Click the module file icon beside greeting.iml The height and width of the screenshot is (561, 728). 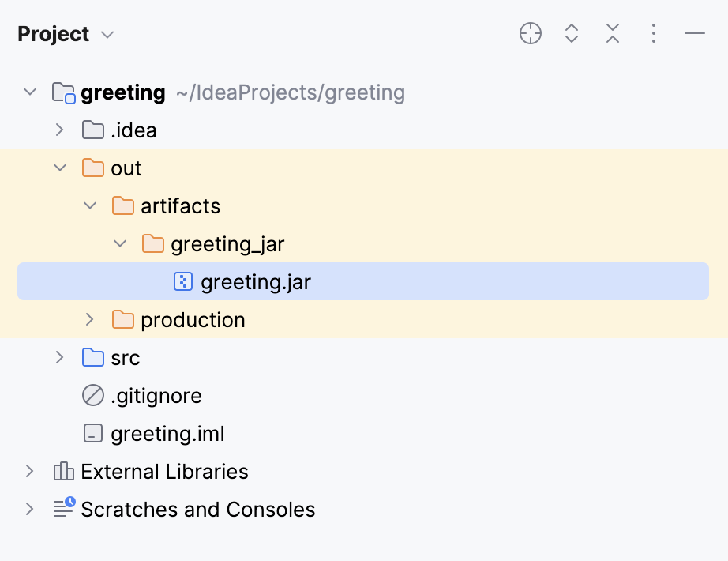pyautogui.click(x=92, y=433)
